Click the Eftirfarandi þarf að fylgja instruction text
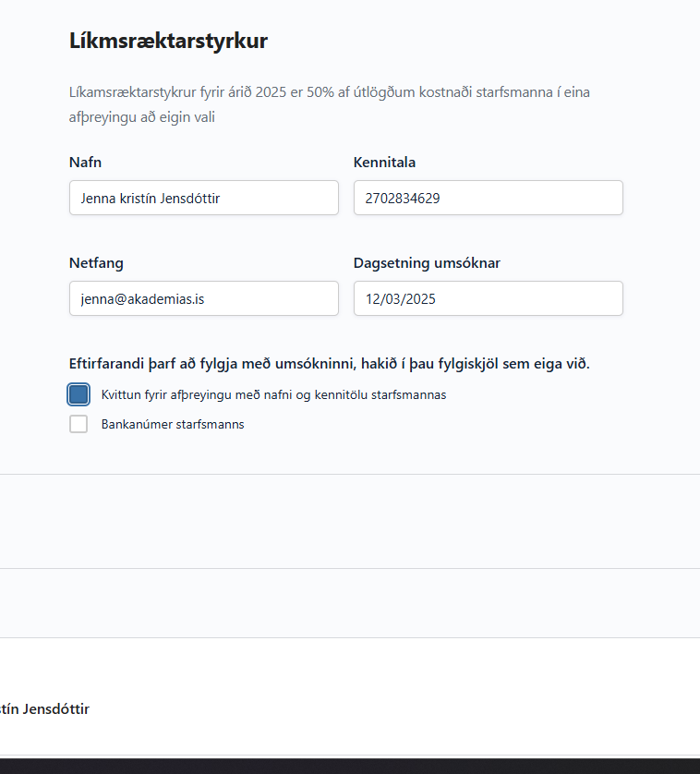 coord(329,364)
